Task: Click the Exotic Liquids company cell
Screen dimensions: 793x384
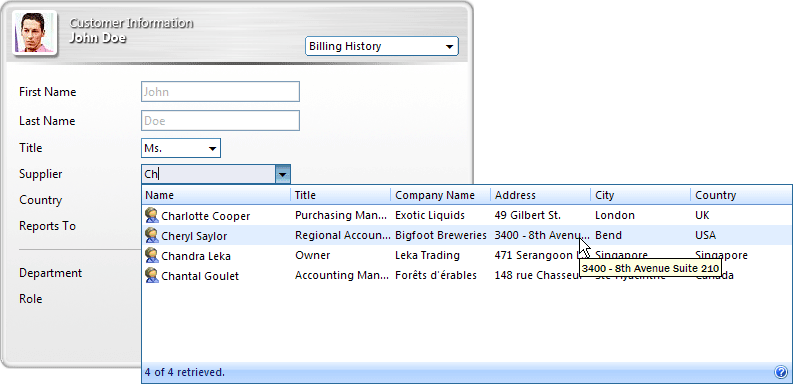Action: [430, 215]
